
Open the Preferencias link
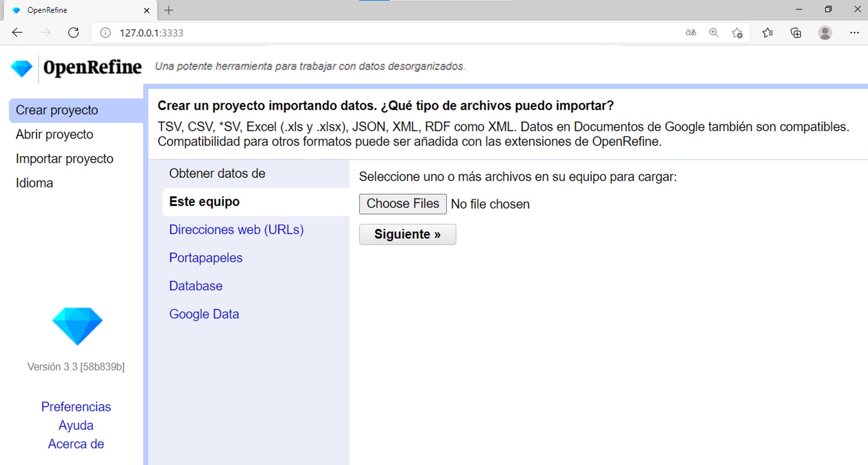76,406
